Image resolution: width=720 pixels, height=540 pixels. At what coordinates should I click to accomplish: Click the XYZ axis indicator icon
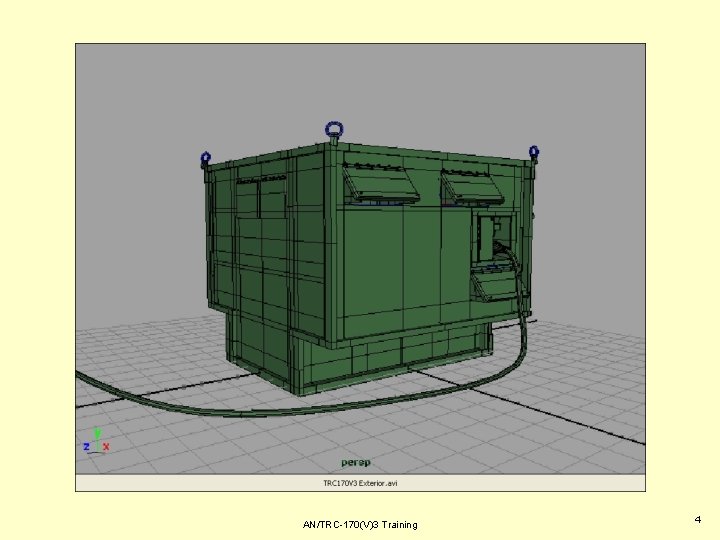click(x=97, y=441)
